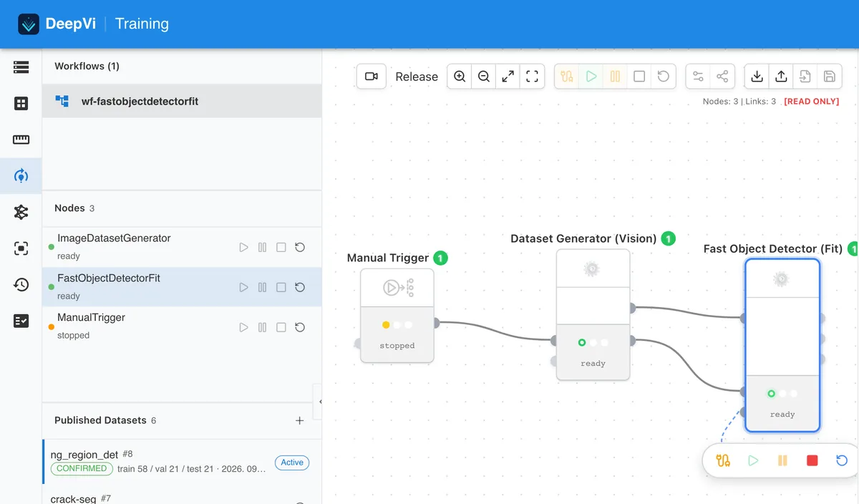Select the FastObjectDetectorFit node row
859x504 pixels.
[x=182, y=287]
